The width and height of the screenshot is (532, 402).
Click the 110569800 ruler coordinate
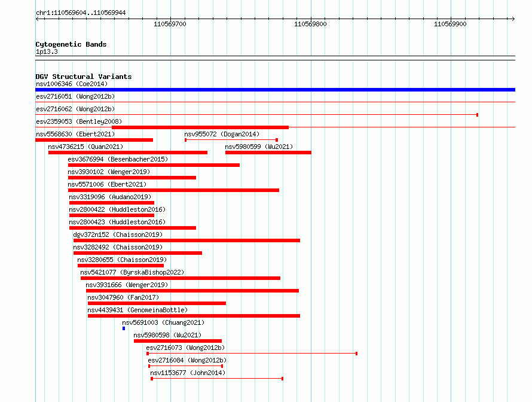310,24
